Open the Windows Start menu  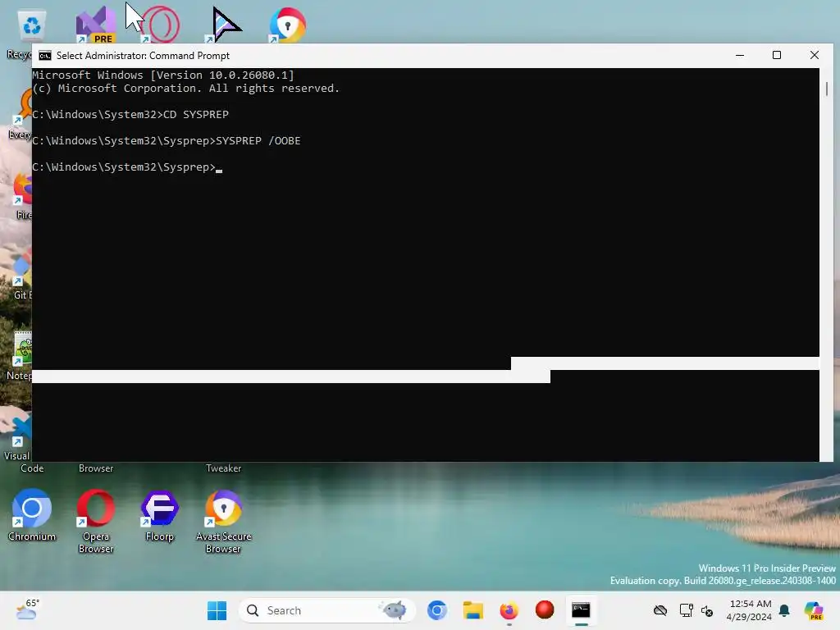click(217, 610)
